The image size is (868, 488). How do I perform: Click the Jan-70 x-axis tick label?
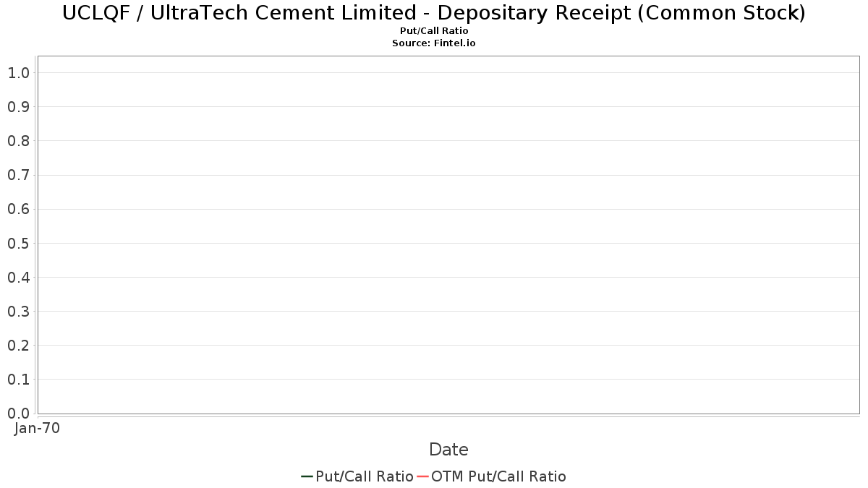tap(37, 428)
